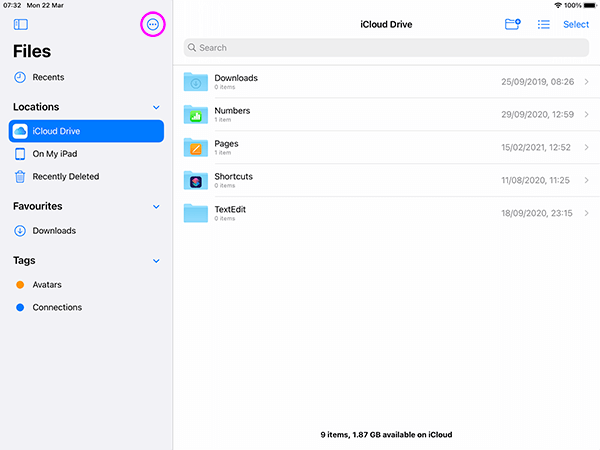Switch to list view via the list icon
Screen dimensions: 600x450
544,24
